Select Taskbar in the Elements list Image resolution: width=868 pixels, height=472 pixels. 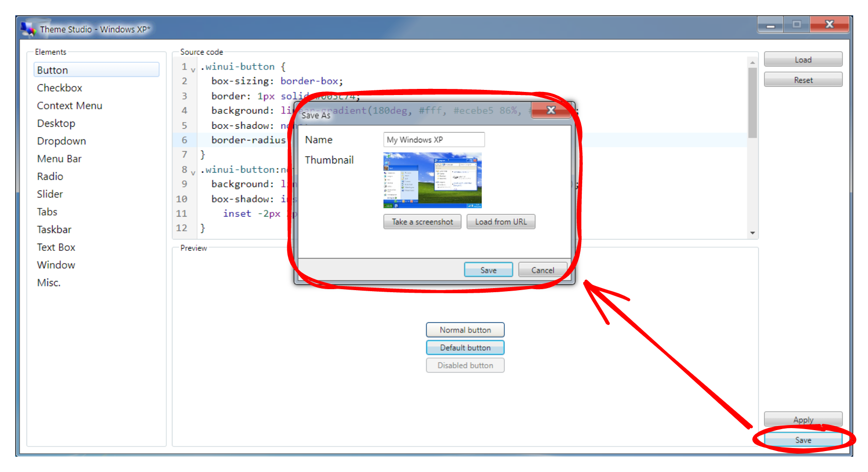point(54,230)
